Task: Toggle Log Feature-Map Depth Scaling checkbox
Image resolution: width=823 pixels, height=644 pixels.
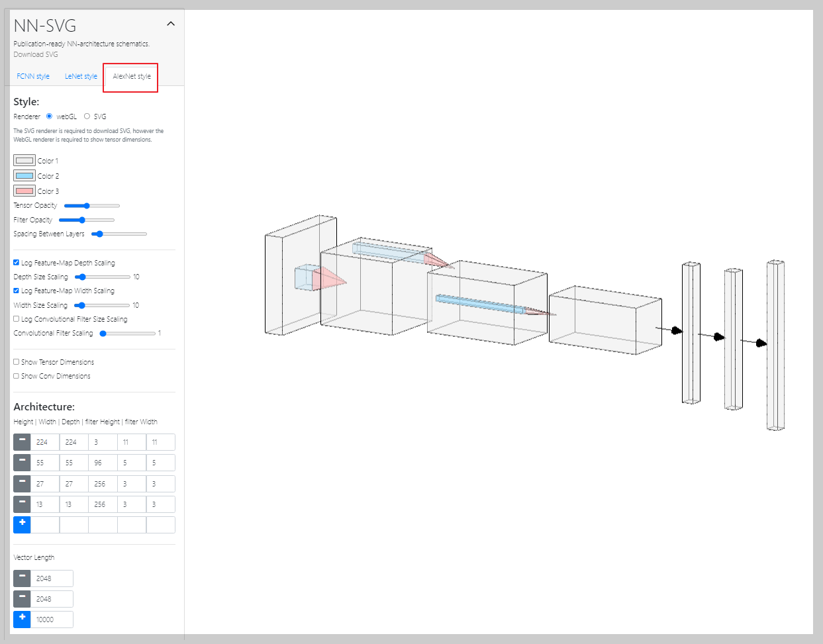Action: tap(17, 263)
